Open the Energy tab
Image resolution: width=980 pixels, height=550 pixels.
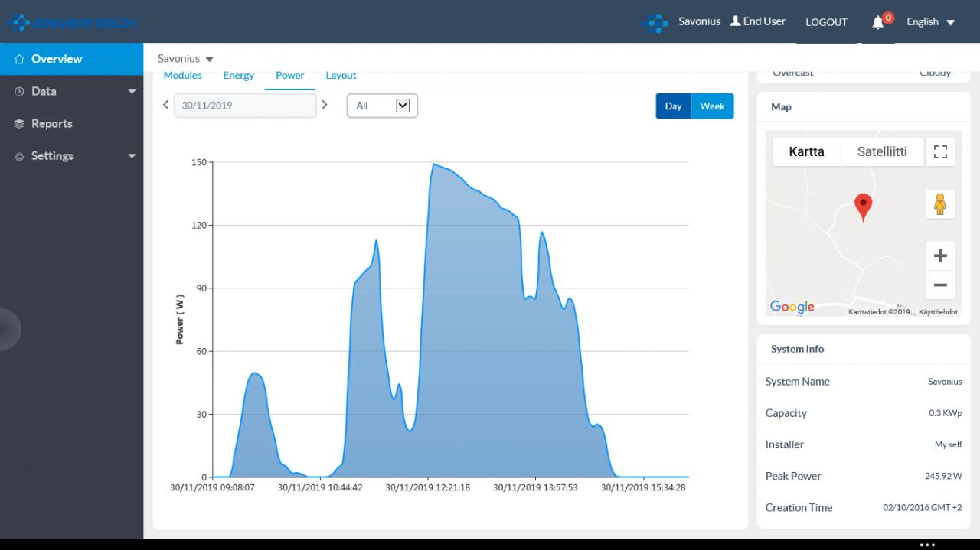[239, 76]
